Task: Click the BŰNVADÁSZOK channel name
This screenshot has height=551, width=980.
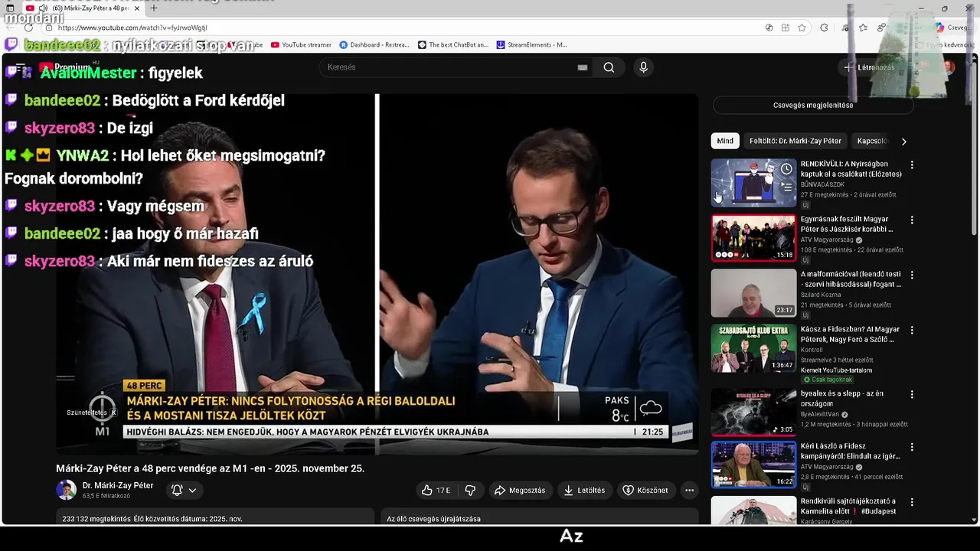Action: click(x=824, y=184)
